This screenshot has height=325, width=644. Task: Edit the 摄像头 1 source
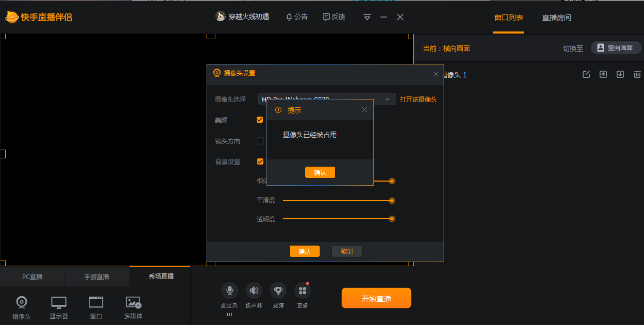tap(586, 74)
